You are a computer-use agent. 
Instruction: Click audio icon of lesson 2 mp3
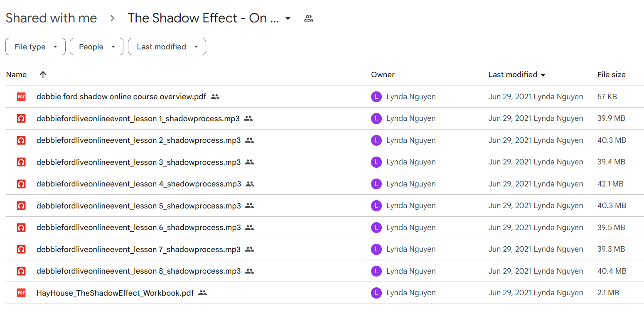[x=21, y=140]
